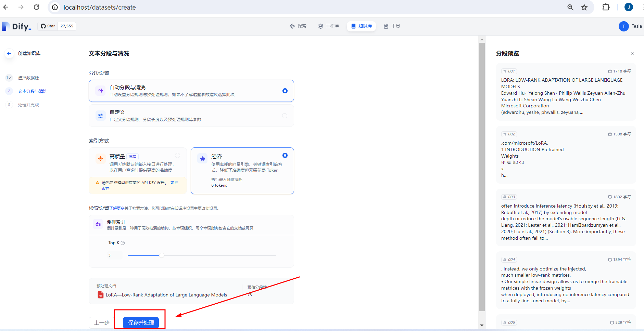Select the 知识库 knowledge tab

[x=362, y=26]
